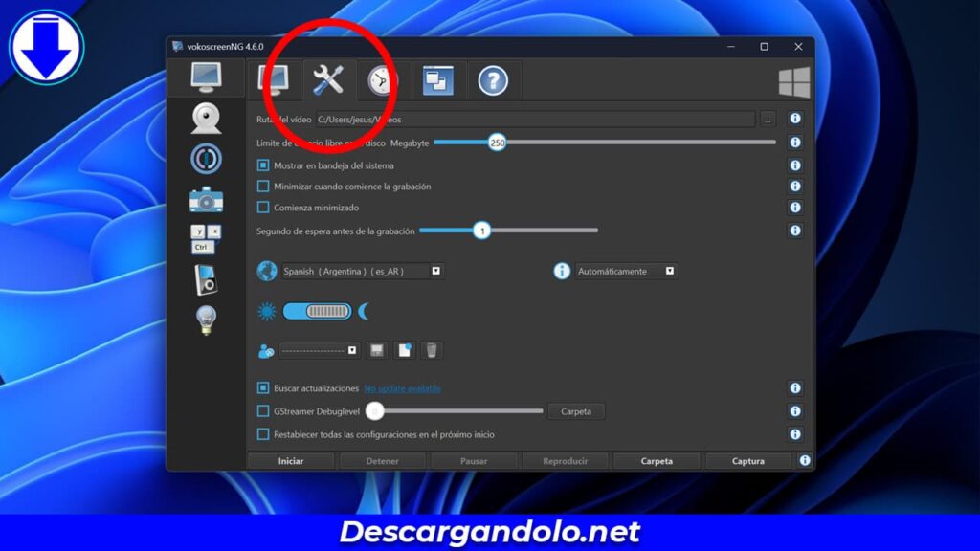Enable Minimizar cuando comience la grabación
Screen dimensions: 980x551
tap(262, 187)
